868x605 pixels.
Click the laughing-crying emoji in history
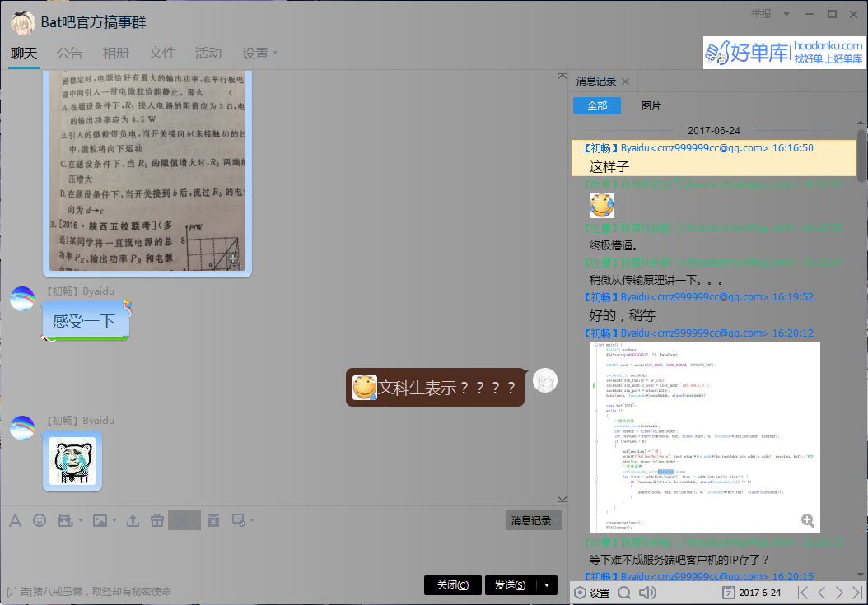[602, 205]
